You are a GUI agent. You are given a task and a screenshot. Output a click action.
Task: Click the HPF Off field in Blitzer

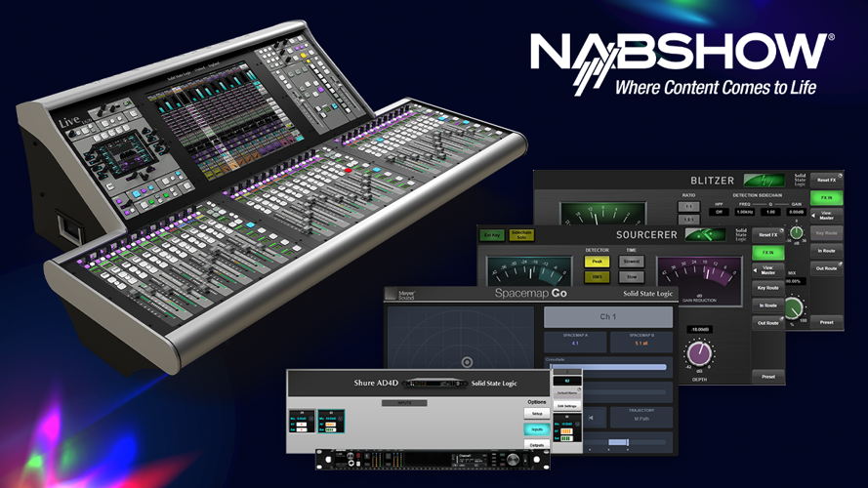pyautogui.click(x=719, y=212)
